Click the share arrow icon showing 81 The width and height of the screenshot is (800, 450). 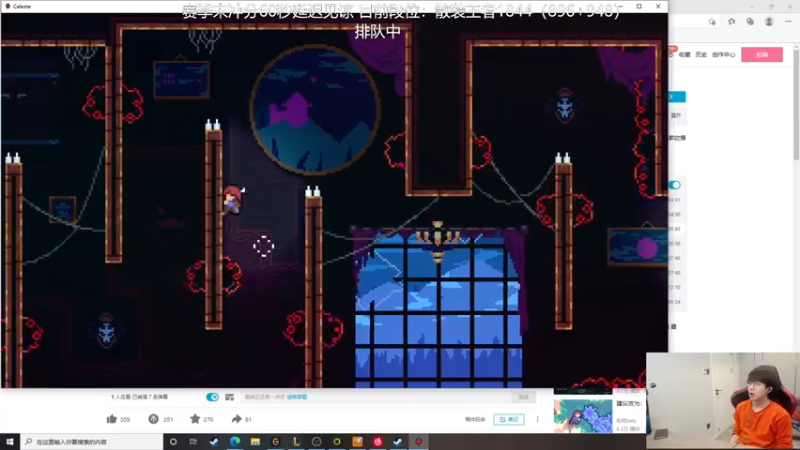coord(236,419)
